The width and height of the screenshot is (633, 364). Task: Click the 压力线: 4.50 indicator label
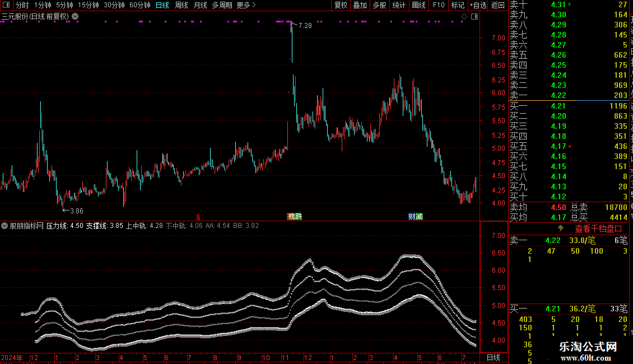64,226
